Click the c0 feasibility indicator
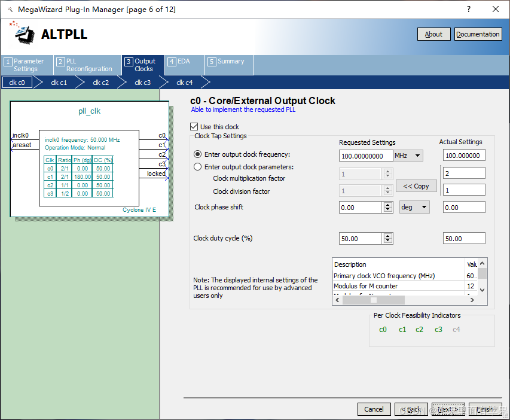The width and height of the screenshot is (510, 420). [383, 330]
